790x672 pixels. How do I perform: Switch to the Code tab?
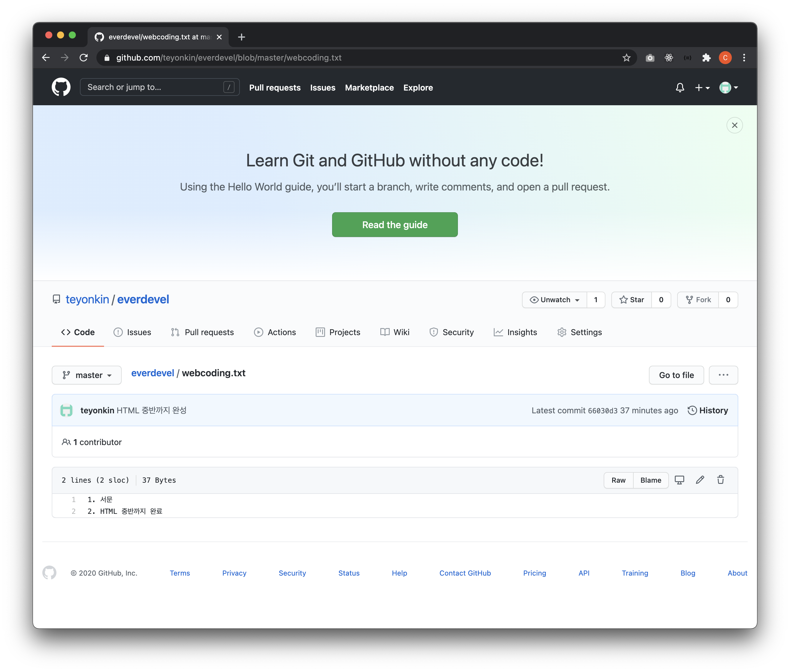coord(78,332)
